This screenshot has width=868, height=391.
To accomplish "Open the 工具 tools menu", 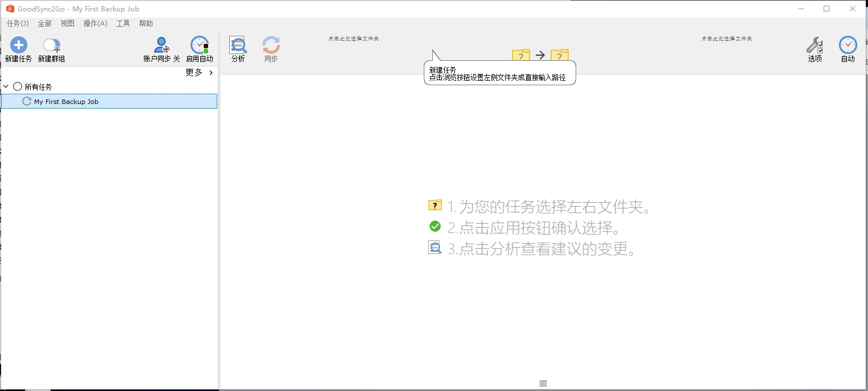I will pyautogui.click(x=123, y=23).
